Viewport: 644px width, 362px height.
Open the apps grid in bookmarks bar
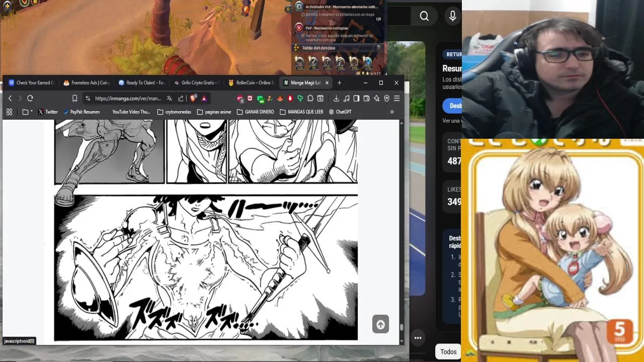coord(9,112)
